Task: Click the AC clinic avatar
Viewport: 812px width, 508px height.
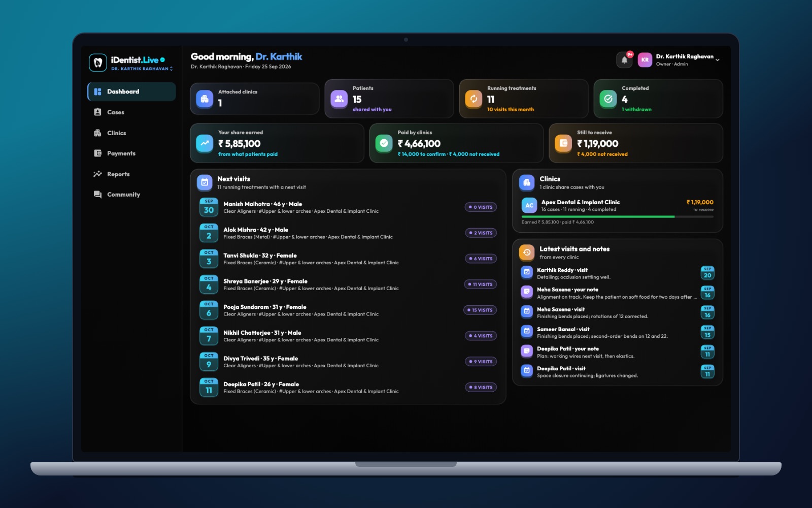Action: (529, 205)
